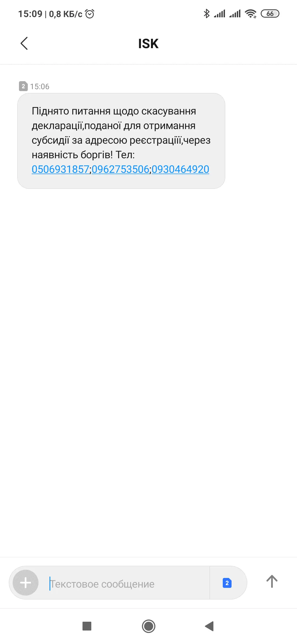Go home with the circle nav button
This screenshot has width=297, height=644.
tap(148, 626)
